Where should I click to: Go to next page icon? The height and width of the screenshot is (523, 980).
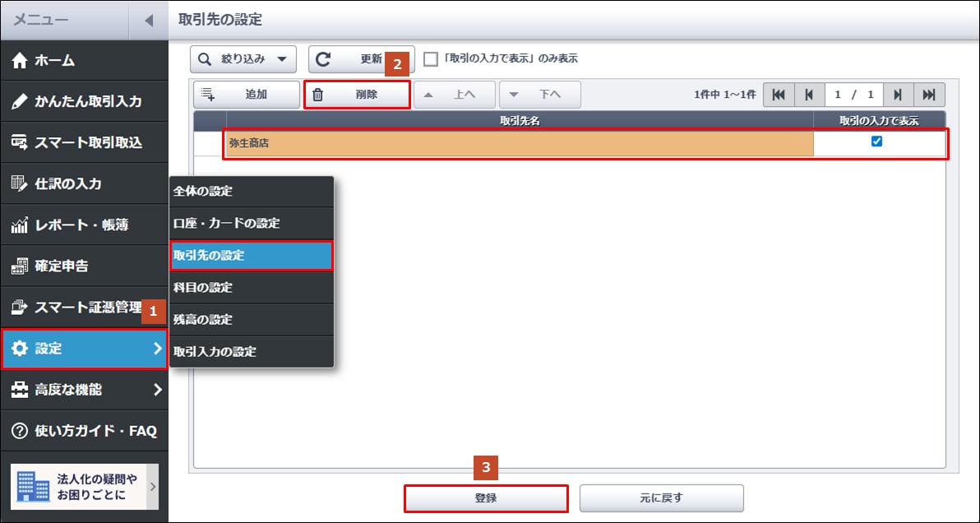click(x=898, y=95)
